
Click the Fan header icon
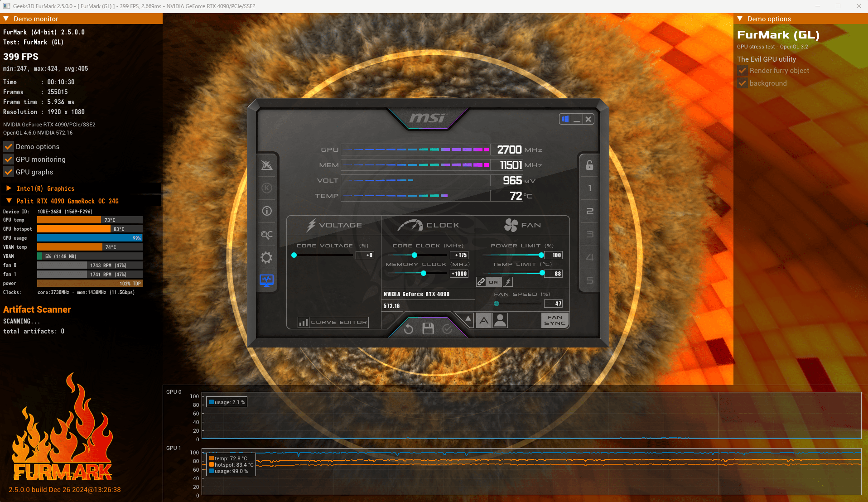point(511,225)
